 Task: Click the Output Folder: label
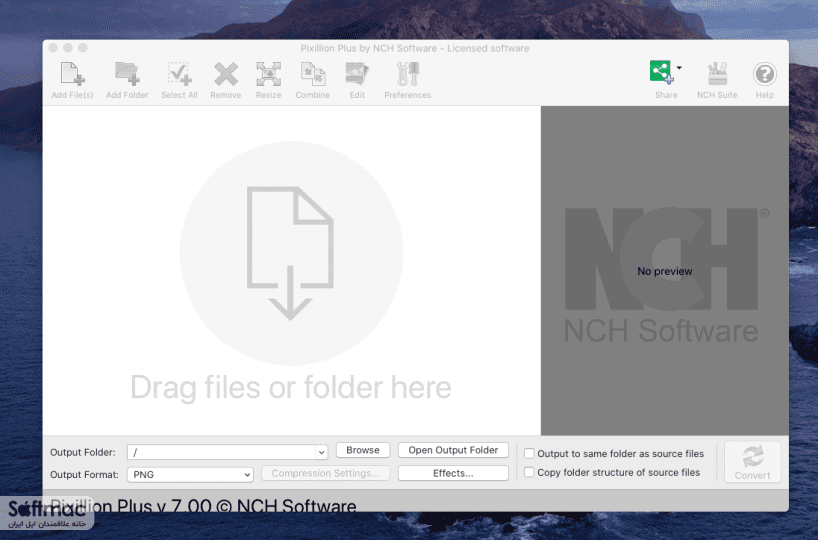(83, 452)
